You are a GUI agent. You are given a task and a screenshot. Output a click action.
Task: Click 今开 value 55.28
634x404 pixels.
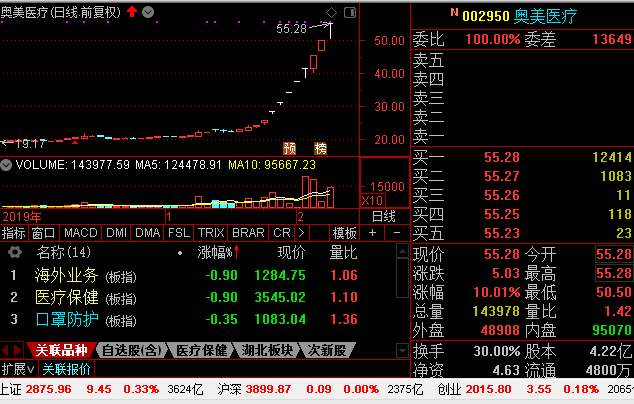click(613, 254)
